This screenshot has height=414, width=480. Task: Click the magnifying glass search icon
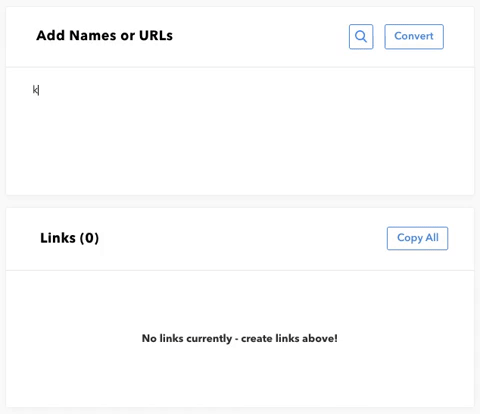[x=361, y=36]
